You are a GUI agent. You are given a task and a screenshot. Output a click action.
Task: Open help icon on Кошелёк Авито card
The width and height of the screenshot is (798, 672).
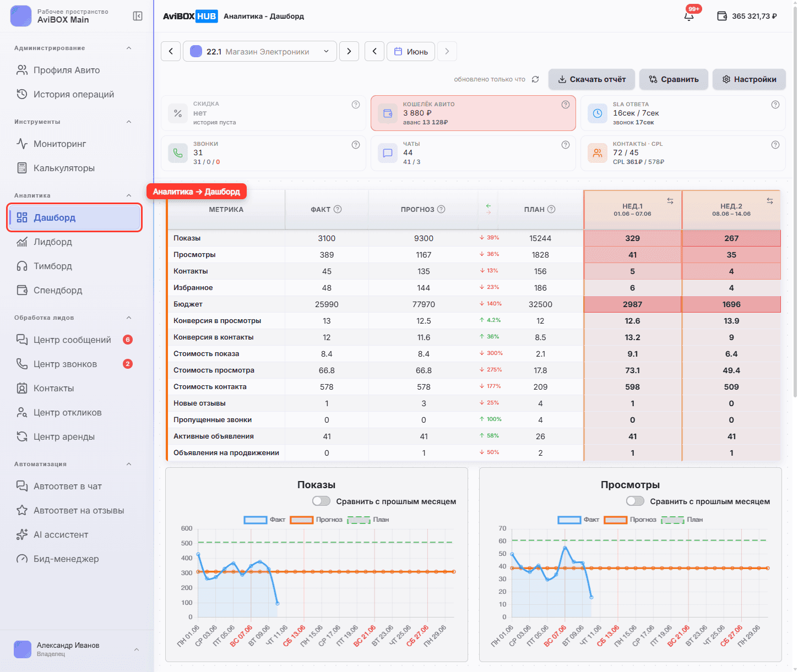point(565,105)
